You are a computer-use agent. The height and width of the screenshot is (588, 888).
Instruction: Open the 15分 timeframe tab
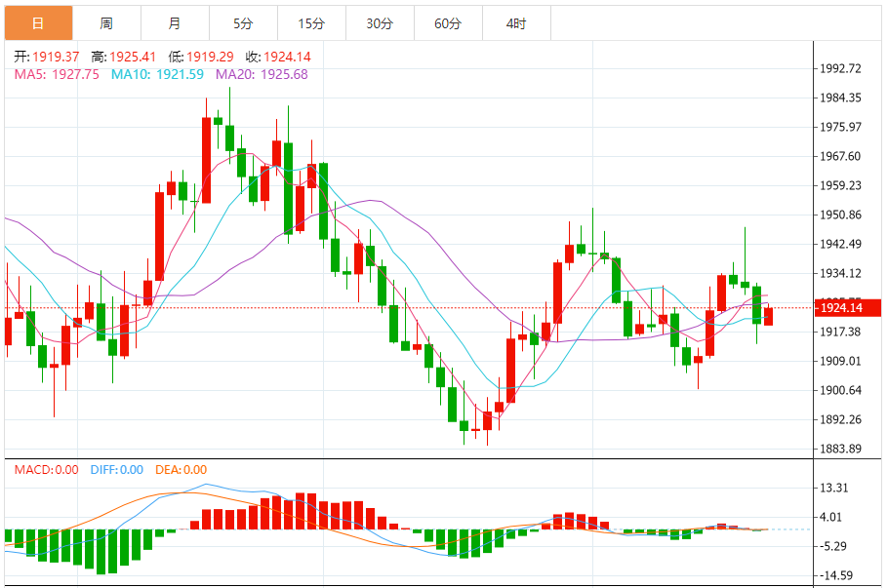point(311,23)
